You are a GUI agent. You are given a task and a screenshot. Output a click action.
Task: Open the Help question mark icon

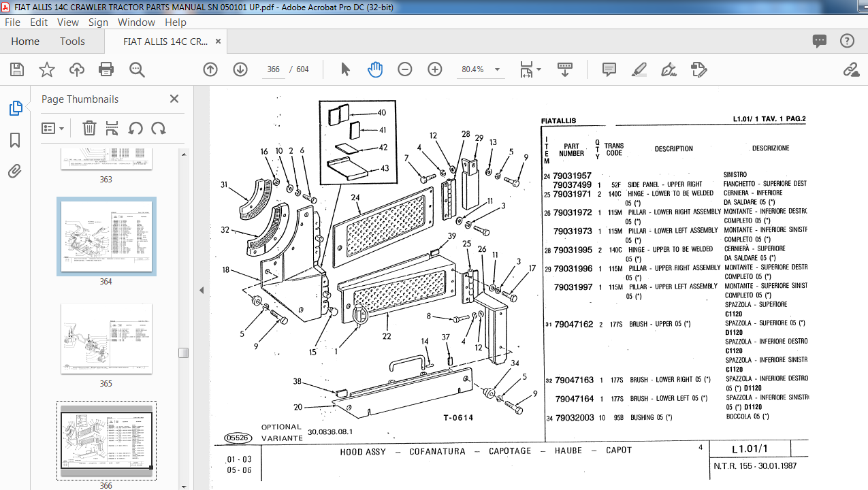coord(847,41)
